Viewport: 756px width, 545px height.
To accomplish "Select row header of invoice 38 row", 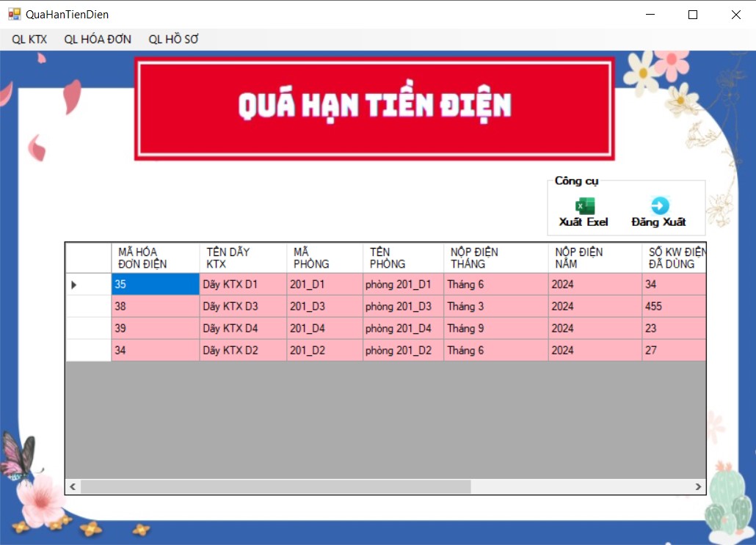I will tap(89, 306).
